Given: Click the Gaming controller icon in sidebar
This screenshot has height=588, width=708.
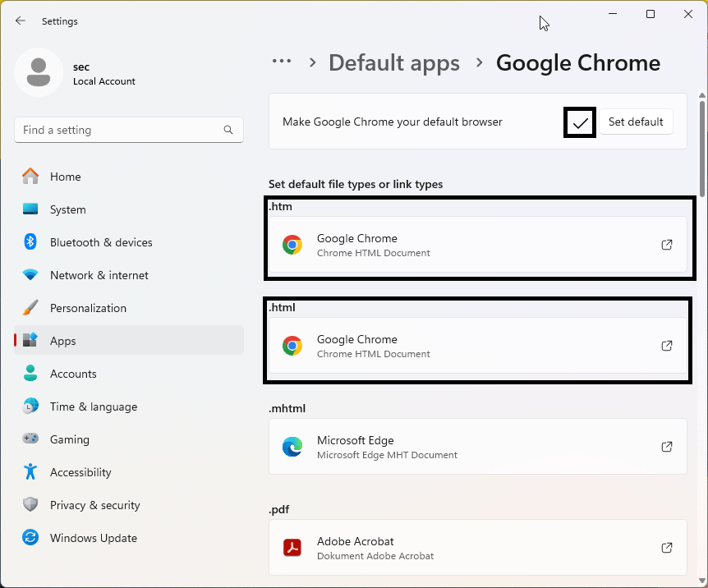Looking at the screenshot, I should click(x=32, y=439).
